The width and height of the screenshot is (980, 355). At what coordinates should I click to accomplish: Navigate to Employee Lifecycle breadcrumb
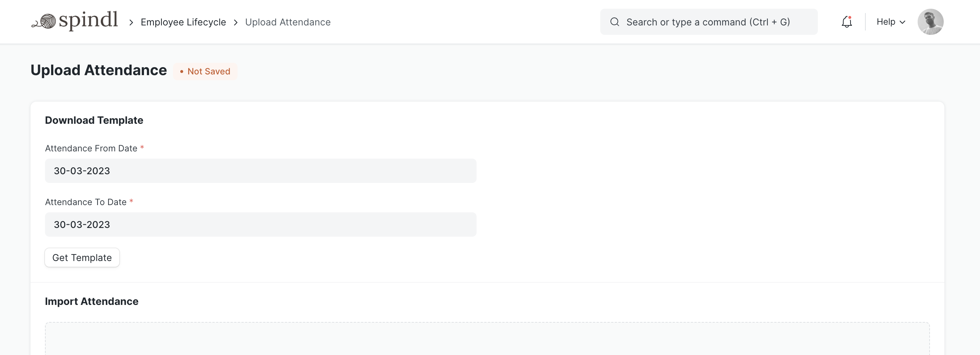[x=183, y=22]
